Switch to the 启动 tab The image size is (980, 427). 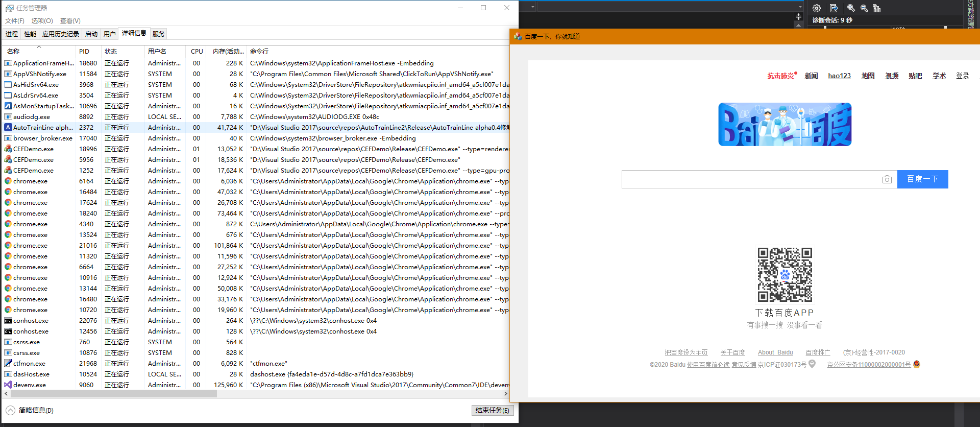coord(91,34)
